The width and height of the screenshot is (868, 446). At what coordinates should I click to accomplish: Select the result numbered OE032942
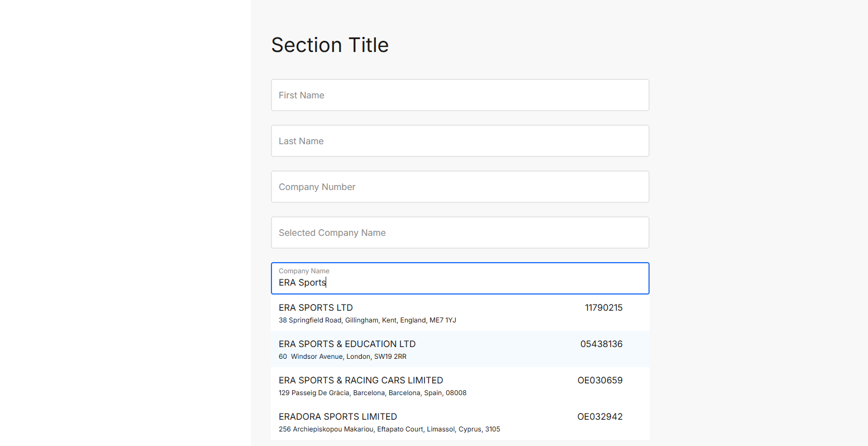click(x=600, y=416)
